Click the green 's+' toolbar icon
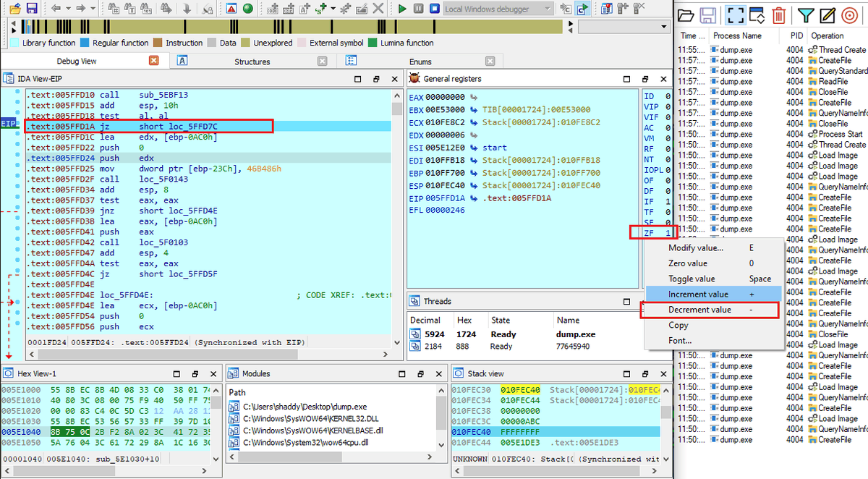868x479 pixels. point(320,9)
